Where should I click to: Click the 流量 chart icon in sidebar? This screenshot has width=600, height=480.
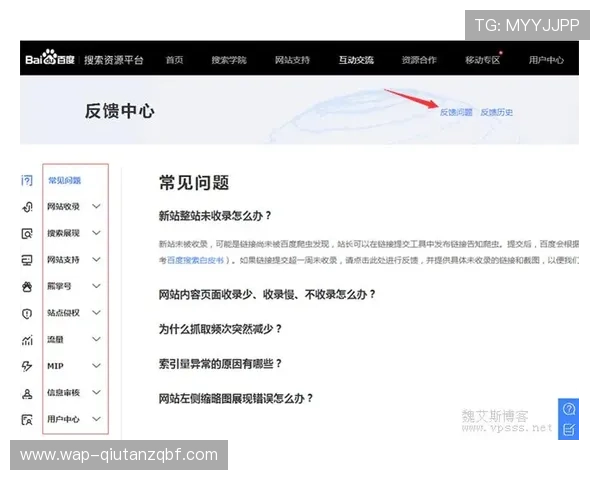(27, 340)
